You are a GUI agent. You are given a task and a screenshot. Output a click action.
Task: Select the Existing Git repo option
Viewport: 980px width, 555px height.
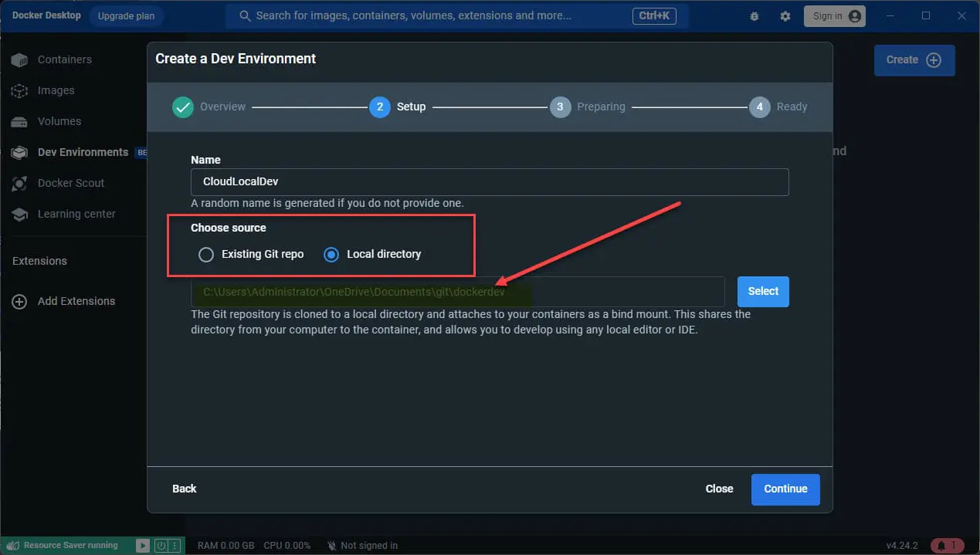[x=206, y=254]
